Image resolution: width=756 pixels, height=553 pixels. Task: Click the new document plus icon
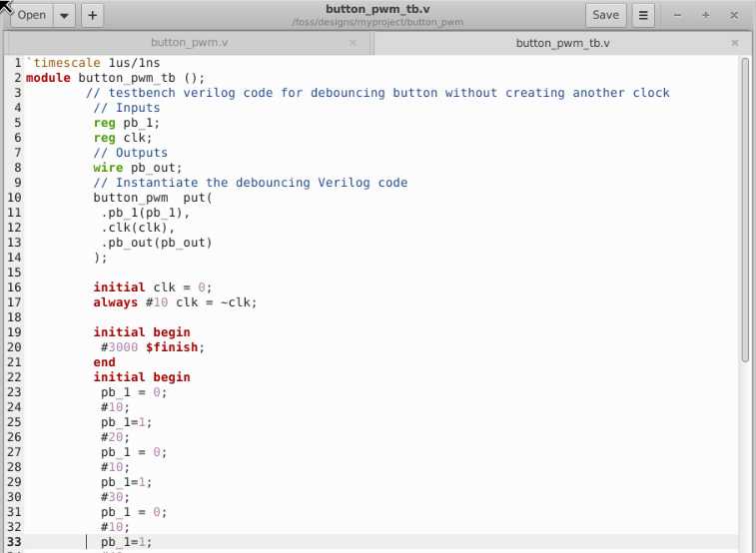coord(93,15)
